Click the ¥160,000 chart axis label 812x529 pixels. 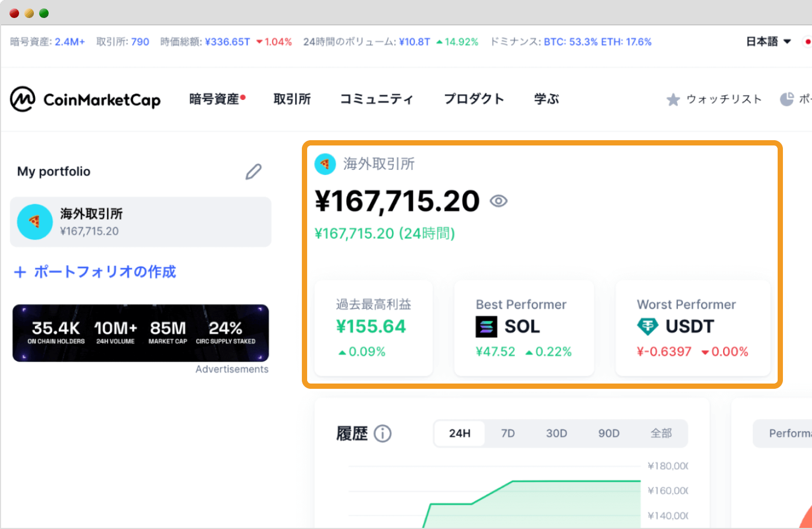[668, 491]
